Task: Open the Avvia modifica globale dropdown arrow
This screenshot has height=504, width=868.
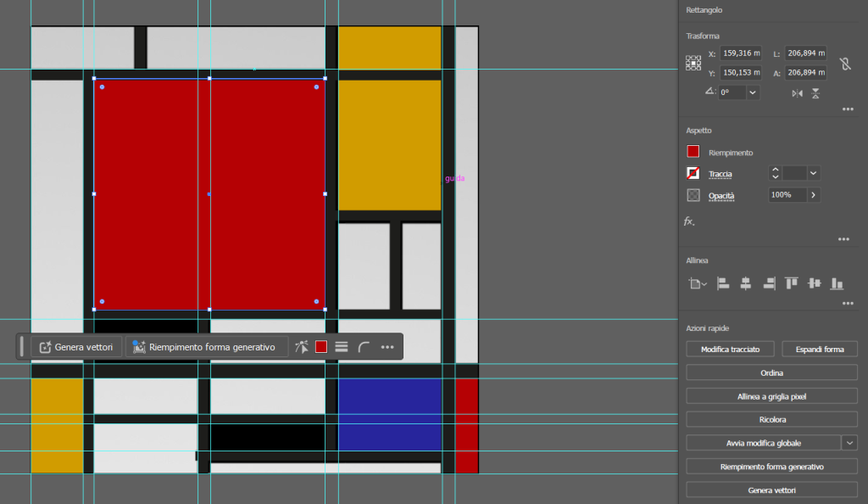Action: pos(850,443)
